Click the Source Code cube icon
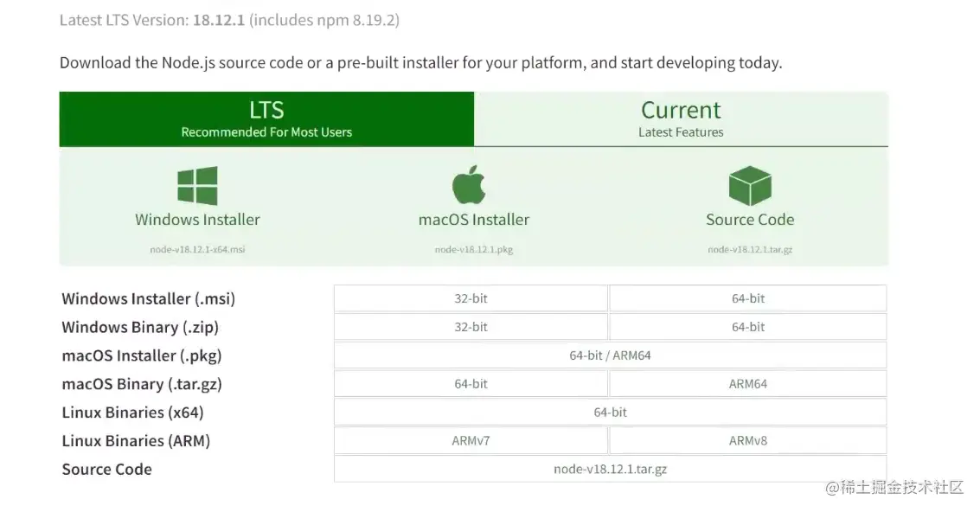The height and width of the screenshot is (512, 980). pyautogui.click(x=750, y=186)
